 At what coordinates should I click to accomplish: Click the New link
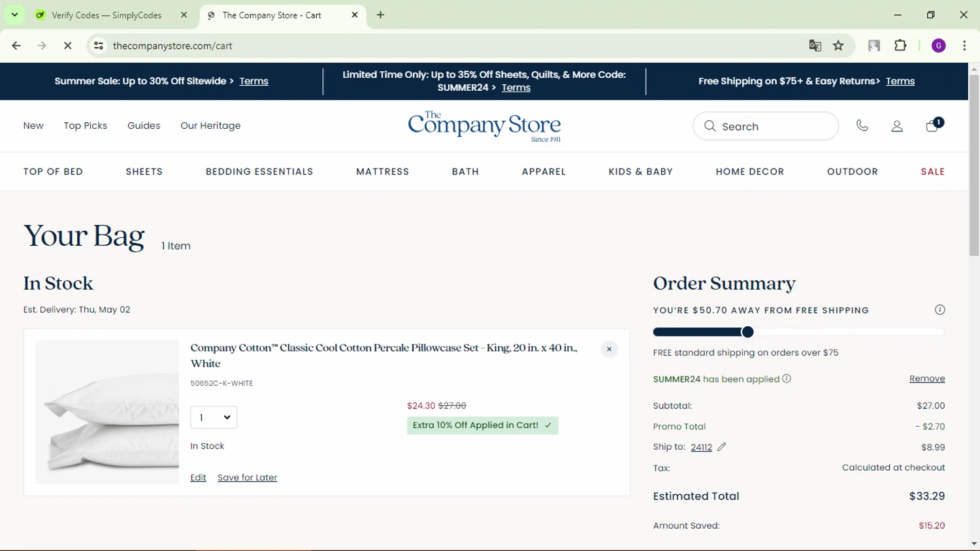tap(33, 125)
